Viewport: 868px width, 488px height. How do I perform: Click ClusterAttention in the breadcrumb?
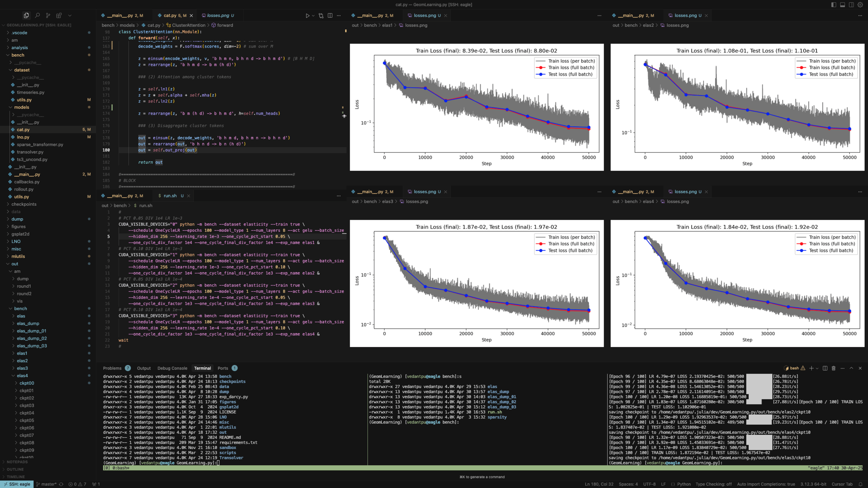[188, 25]
